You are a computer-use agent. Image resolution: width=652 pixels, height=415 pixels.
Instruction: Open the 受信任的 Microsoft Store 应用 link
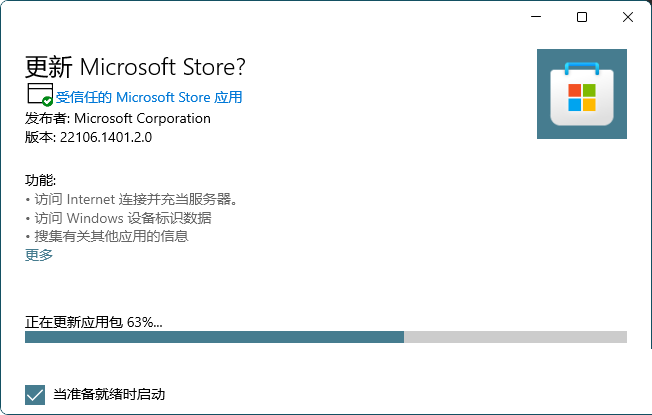[149, 97]
